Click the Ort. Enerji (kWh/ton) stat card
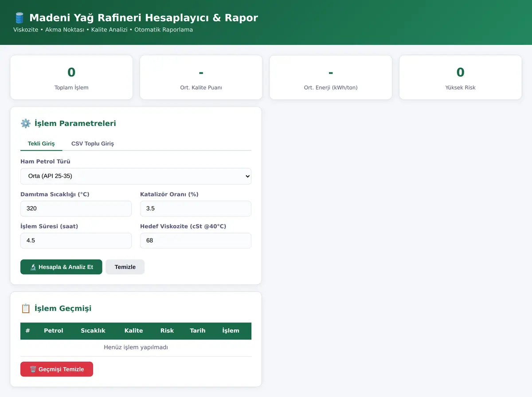Image resolution: width=532 pixels, height=397 pixels. pos(331,77)
